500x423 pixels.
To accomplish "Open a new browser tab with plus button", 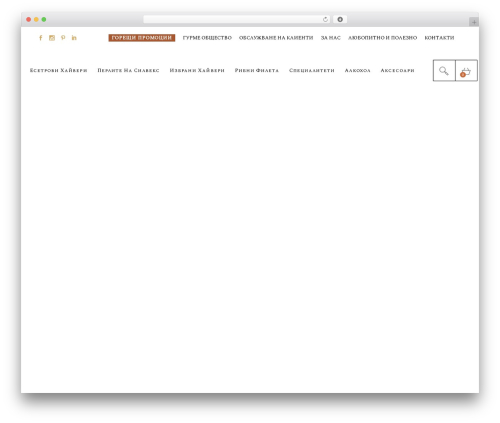I will [474, 22].
